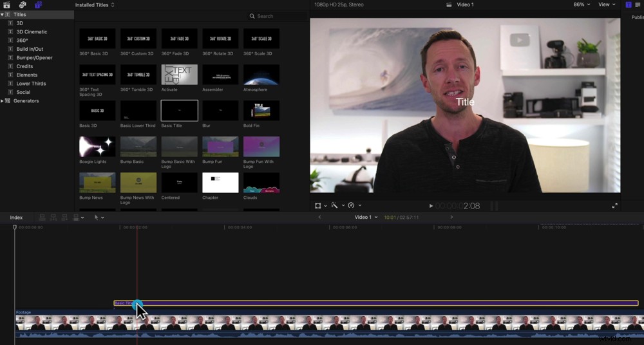Click the titles Search field
Image resolution: width=644 pixels, height=345 pixels.
(277, 16)
